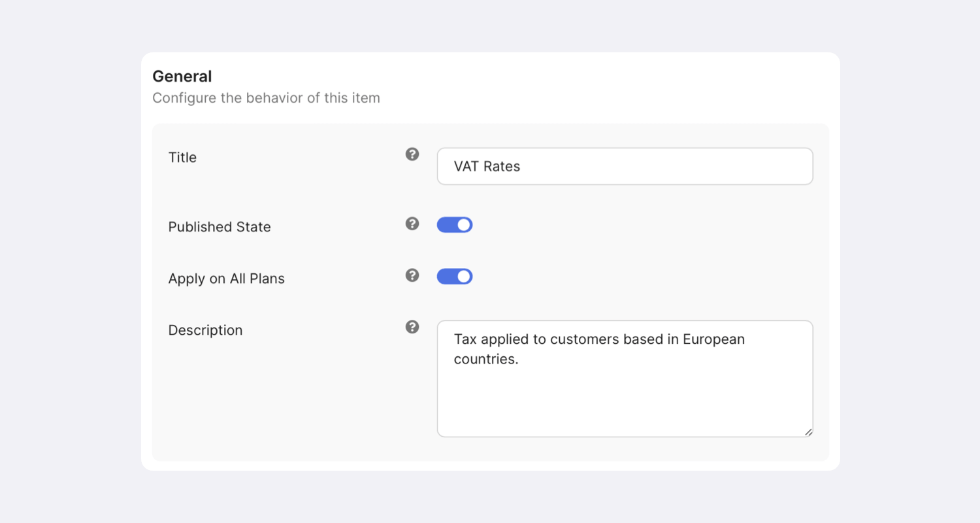This screenshot has width=980, height=523.
Task: Click the help icon next to Title
Action: [x=412, y=154]
